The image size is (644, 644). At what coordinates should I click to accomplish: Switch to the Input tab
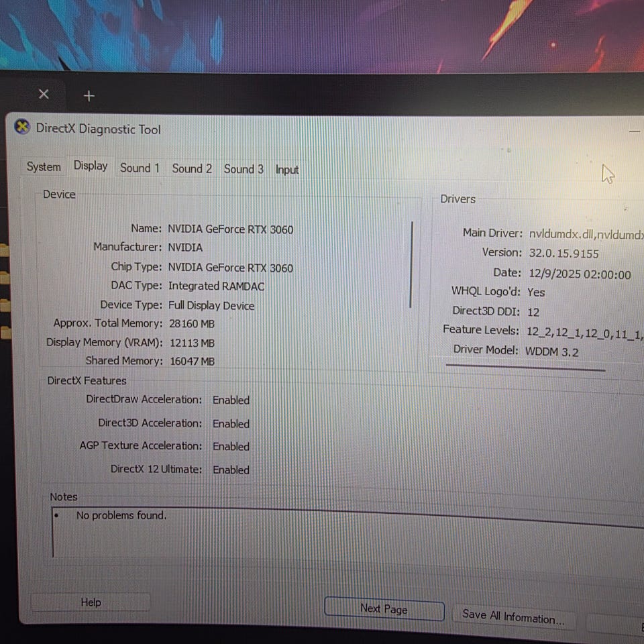click(286, 170)
